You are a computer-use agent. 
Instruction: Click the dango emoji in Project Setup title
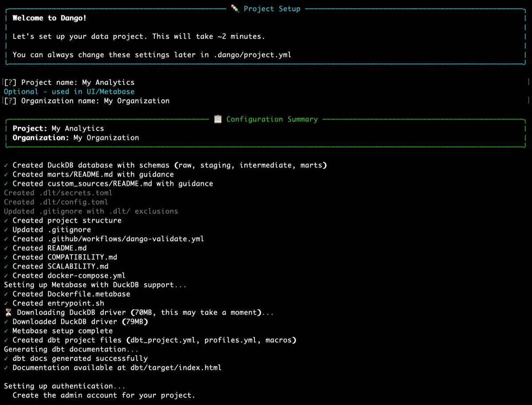235,8
